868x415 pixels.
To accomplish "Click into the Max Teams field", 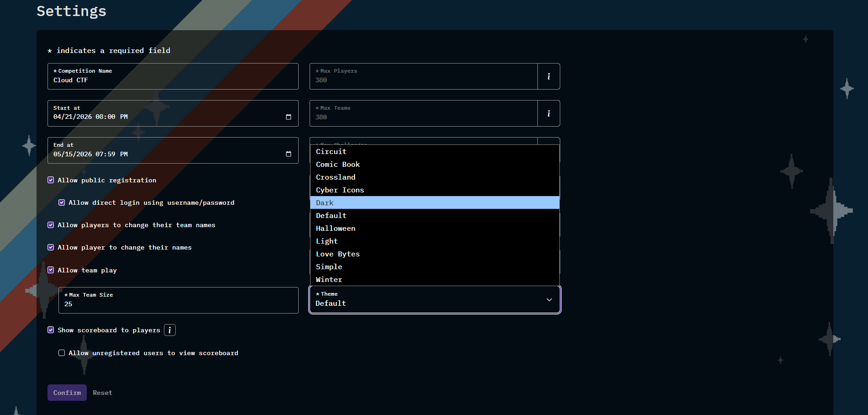I will [x=424, y=113].
